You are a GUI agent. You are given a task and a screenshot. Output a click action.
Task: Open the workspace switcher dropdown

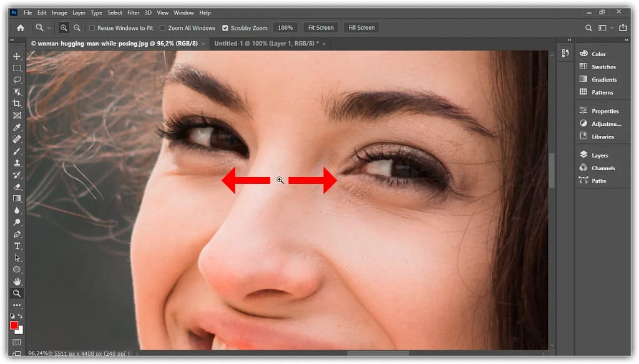tap(605, 27)
